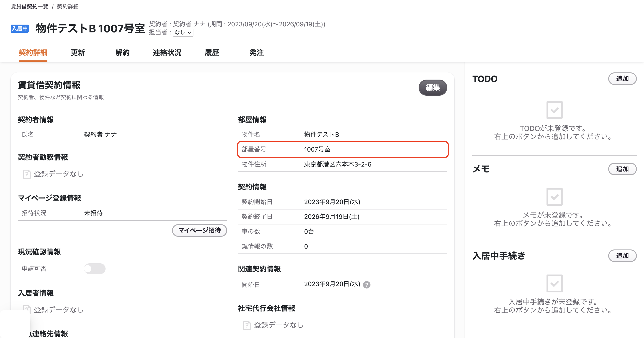Click the マイページ招待 button
The height and width of the screenshot is (338, 644).
click(x=199, y=230)
